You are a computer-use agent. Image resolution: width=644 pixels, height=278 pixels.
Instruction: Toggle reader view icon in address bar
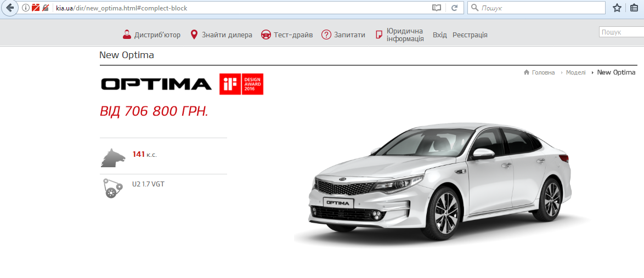436,8
